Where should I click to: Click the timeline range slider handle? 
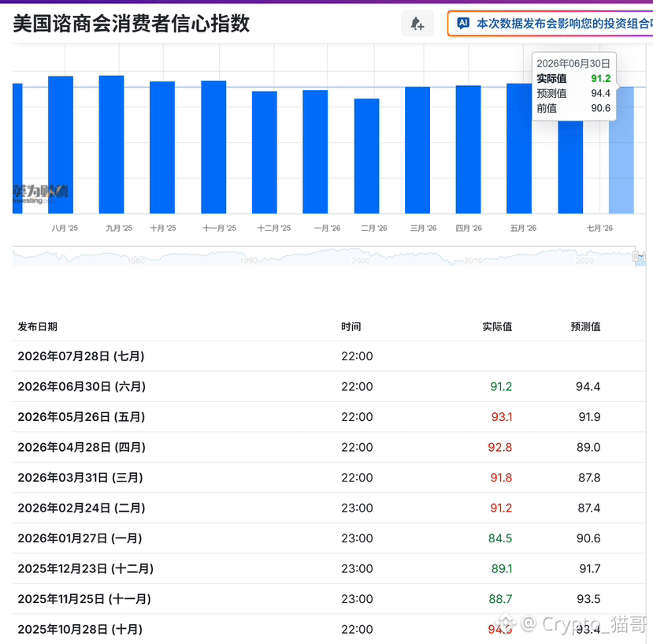point(636,256)
